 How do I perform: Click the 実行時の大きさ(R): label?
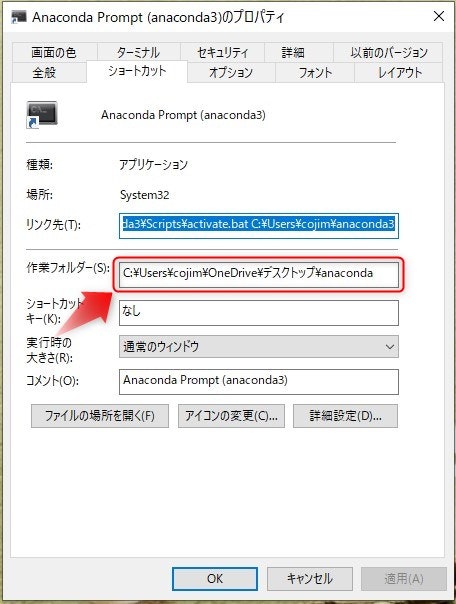pyautogui.click(x=49, y=350)
